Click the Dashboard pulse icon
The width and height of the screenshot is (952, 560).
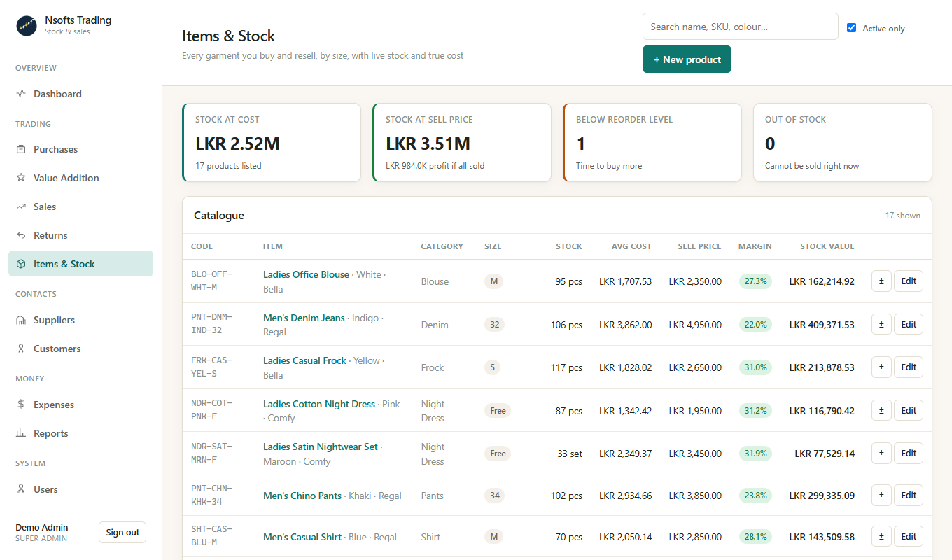point(21,93)
